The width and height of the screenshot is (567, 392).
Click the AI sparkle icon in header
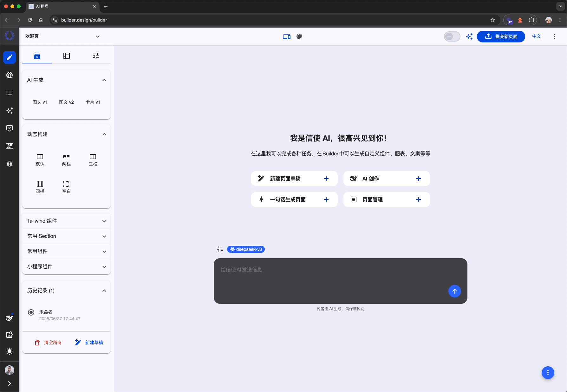[469, 36]
